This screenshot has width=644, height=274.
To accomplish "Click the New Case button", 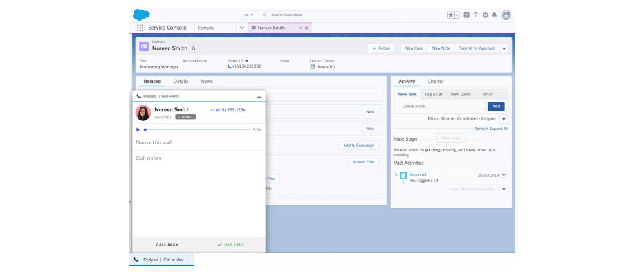I will (x=414, y=48).
